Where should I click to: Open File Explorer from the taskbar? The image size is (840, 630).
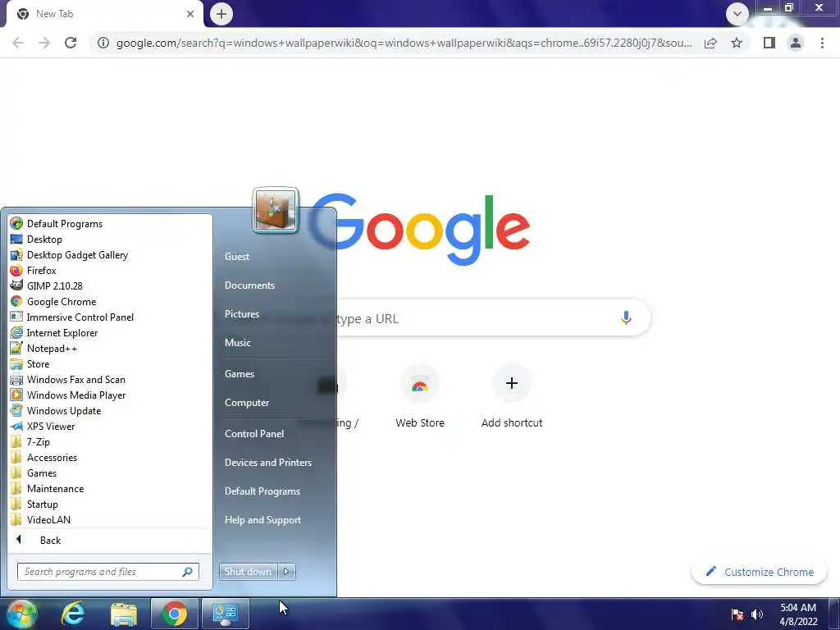124,614
